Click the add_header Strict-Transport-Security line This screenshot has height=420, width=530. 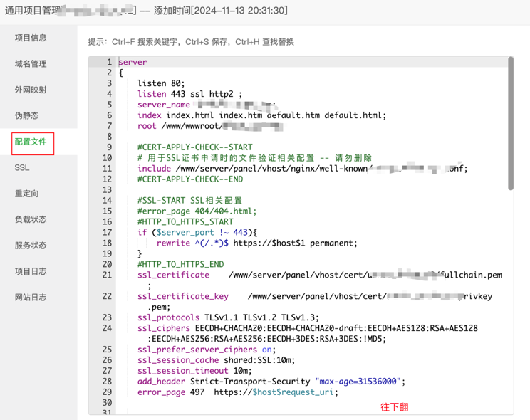coord(271,382)
